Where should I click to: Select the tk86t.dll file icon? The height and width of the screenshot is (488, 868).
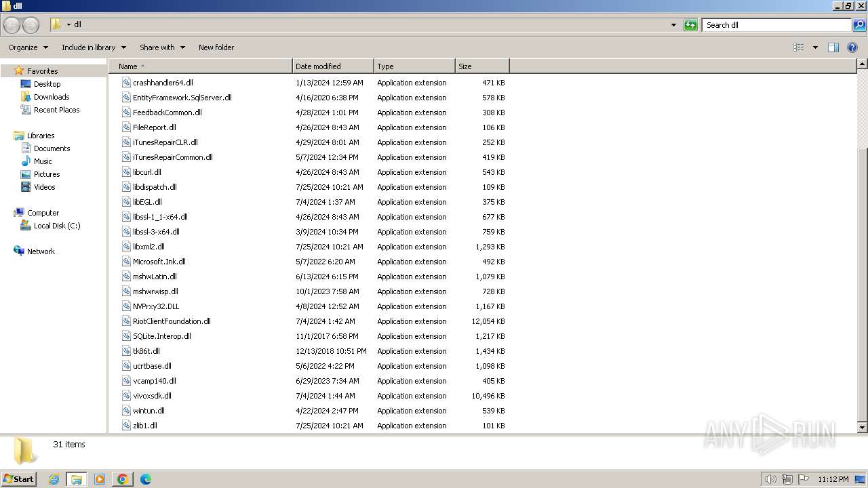(x=126, y=351)
